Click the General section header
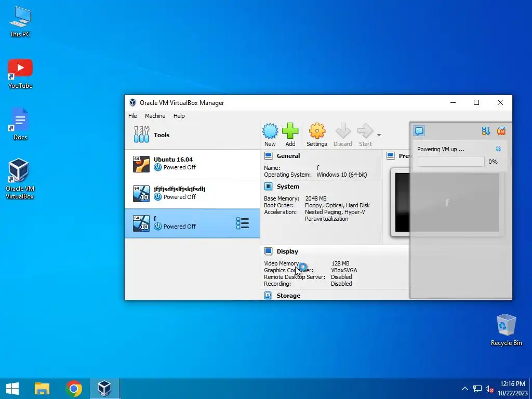This screenshot has width=532, height=399. coord(288,156)
